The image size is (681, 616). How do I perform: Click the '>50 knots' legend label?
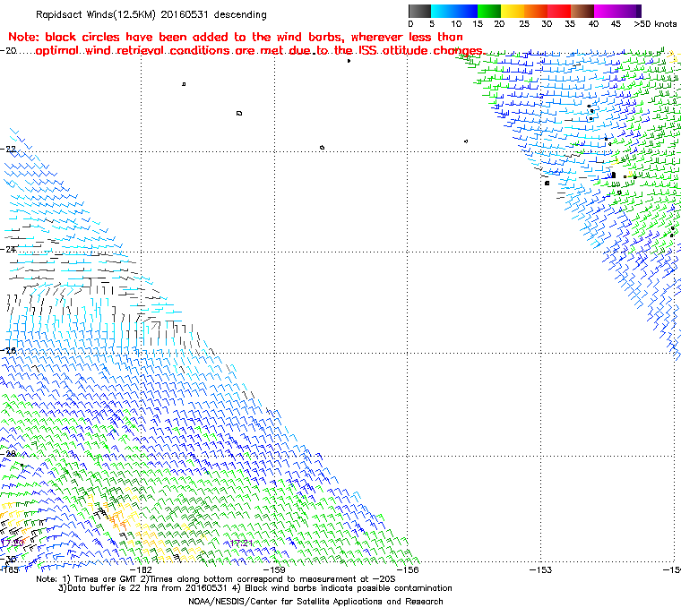click(x=655, y=24)
